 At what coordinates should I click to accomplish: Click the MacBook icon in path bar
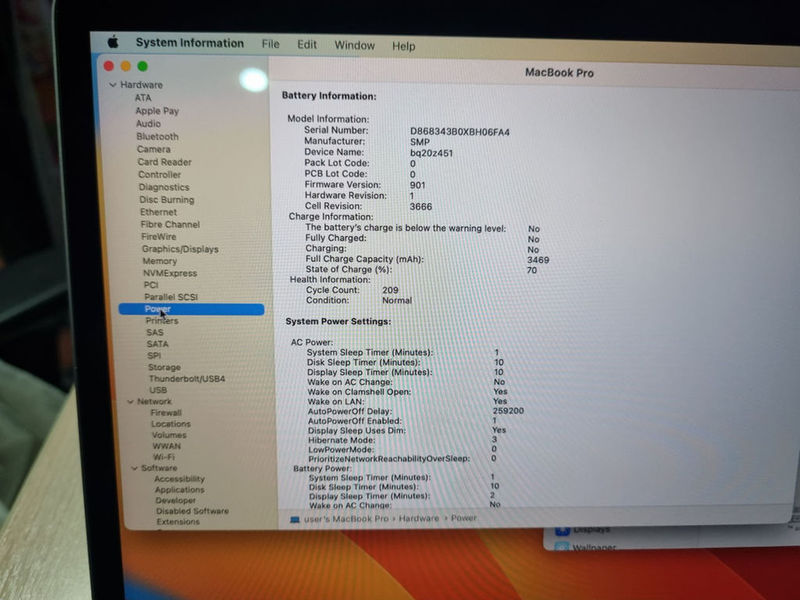(x=294, y=519)
